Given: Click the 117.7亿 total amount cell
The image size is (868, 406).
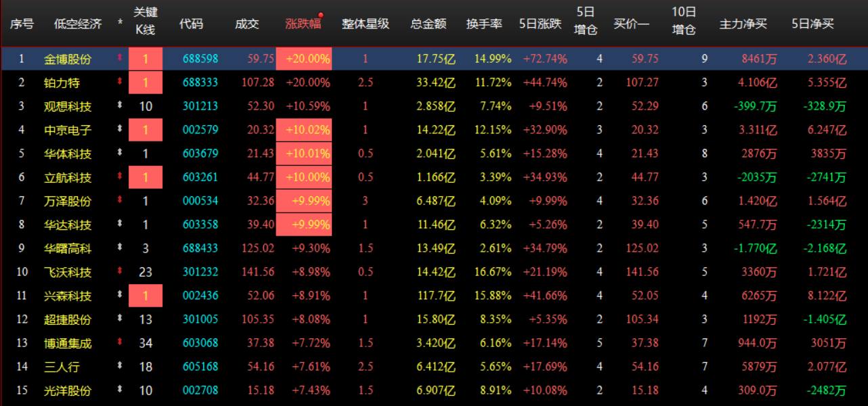Looking at the screenshot, I should [x=437, y=296].
